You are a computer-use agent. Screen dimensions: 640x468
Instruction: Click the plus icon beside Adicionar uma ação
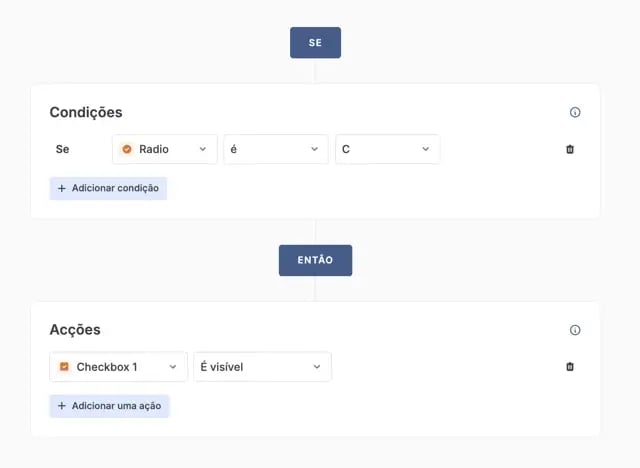pyautogui.click(x=62, y=406)
